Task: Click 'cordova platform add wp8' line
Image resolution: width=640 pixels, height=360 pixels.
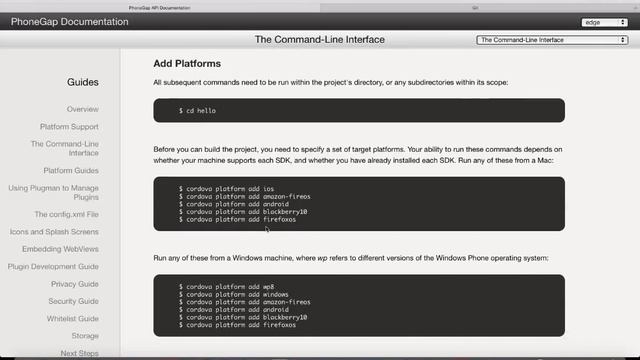Action: coord(226,287)
